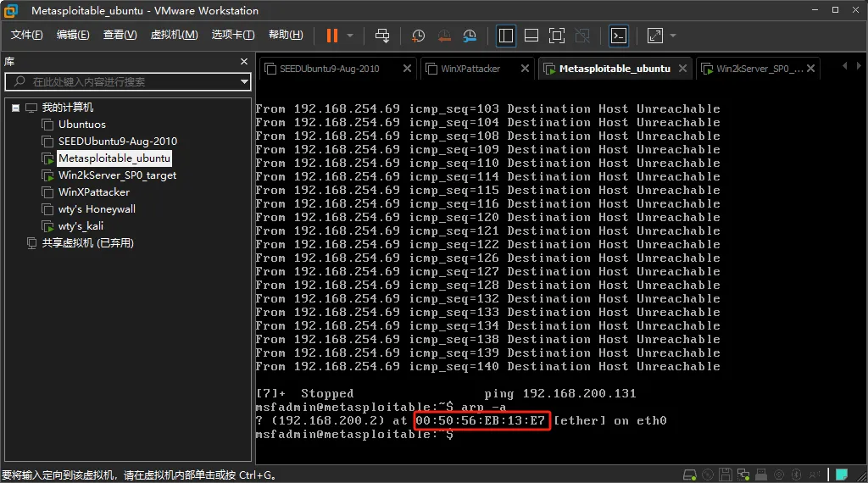The image size is (868, 483).
Task: Toggle the library sidebar view
Action: coord(506,36)
